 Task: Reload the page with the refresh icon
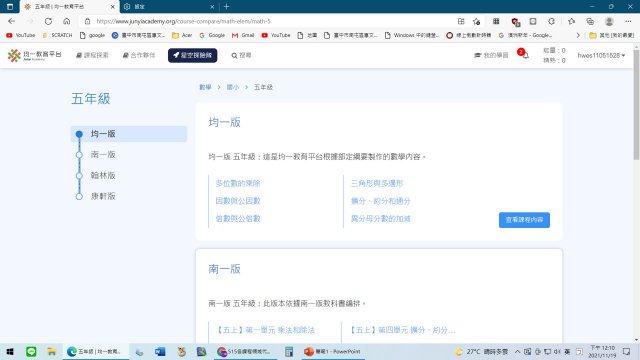point(48,21)
